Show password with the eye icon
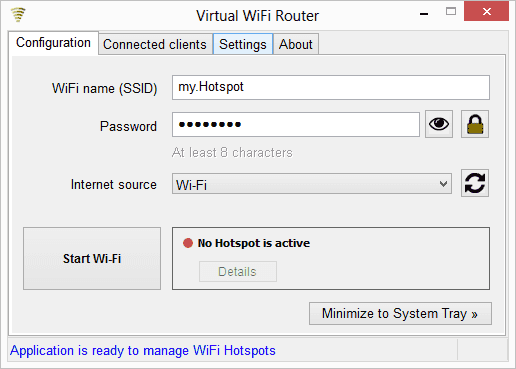This screenshot has height=369, width=516. pyautogui.click(x=439, y=124)
